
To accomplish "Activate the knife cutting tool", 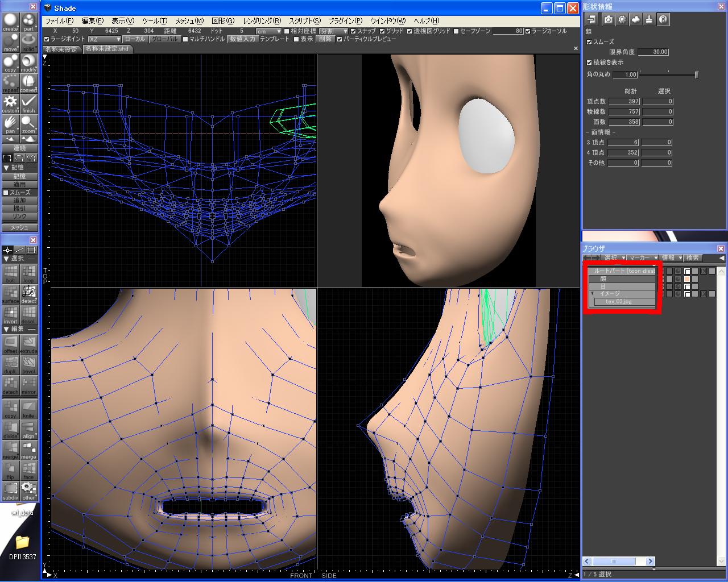I will [28, 410].
